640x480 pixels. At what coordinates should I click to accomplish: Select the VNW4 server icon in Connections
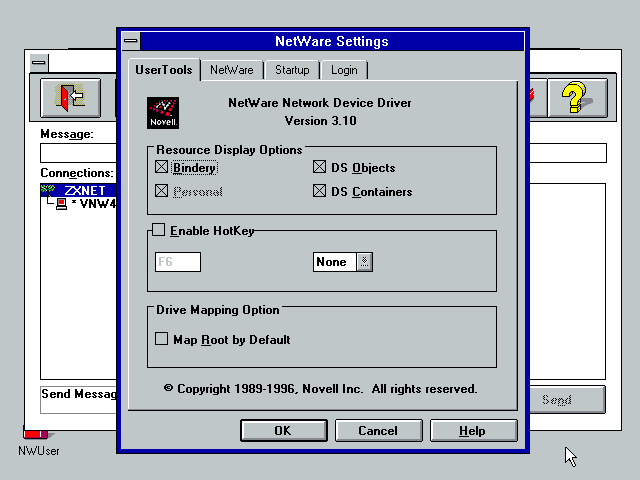coord(61,203)
